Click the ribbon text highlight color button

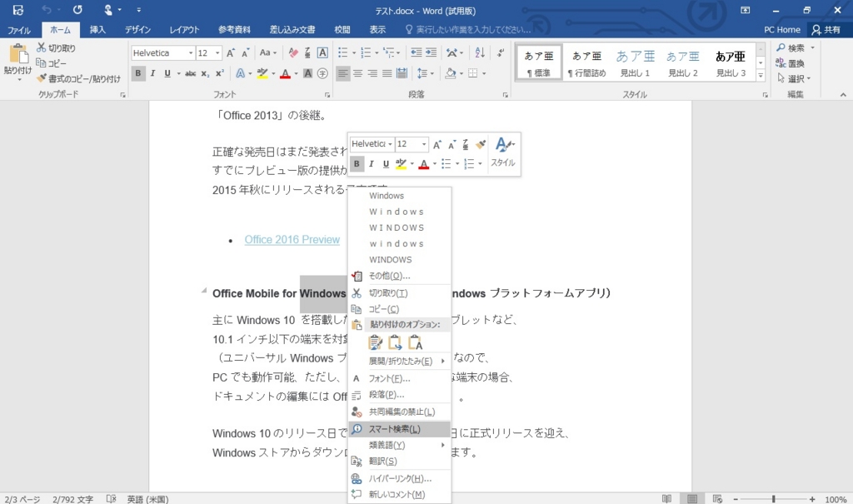point(262,73)
